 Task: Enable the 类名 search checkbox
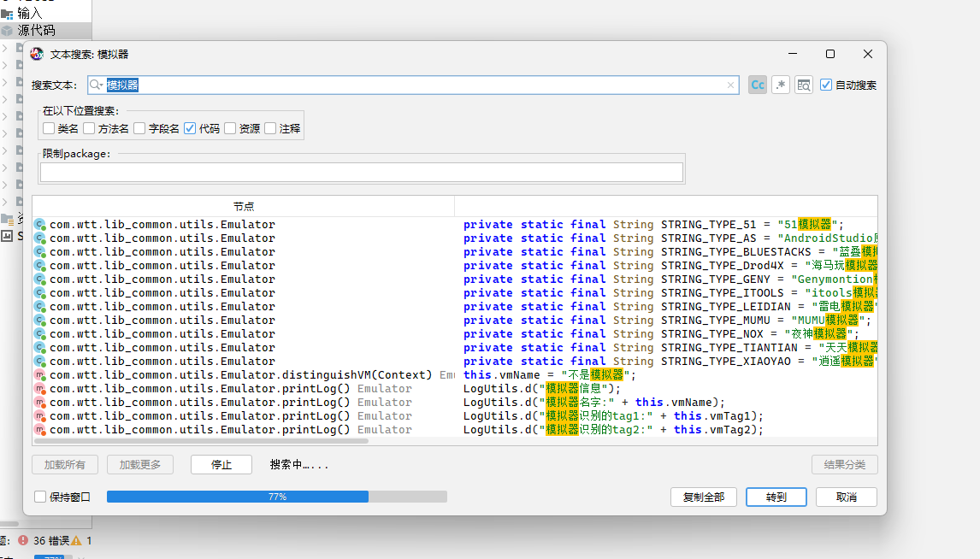[49, 128]
